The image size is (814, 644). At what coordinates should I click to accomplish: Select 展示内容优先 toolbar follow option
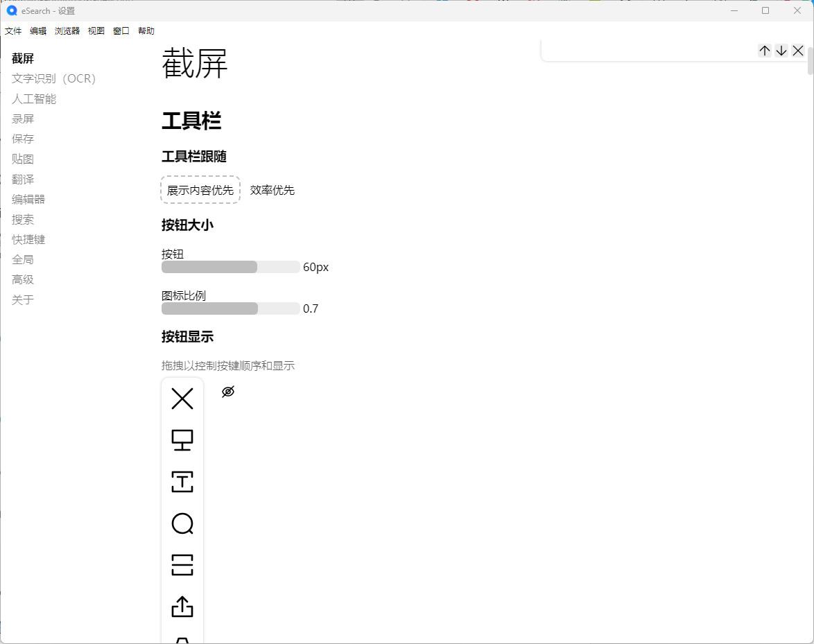(200, 190)
